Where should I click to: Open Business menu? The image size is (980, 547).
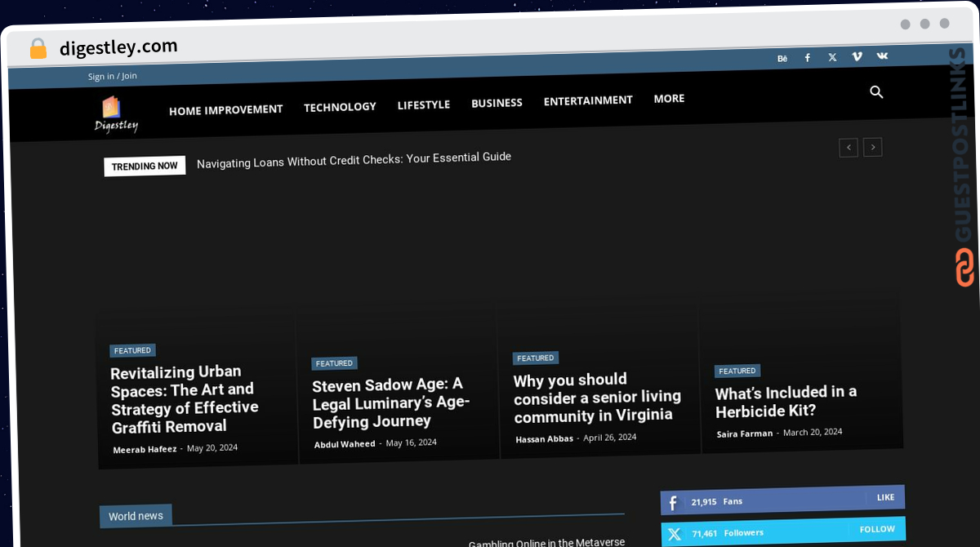497,103
